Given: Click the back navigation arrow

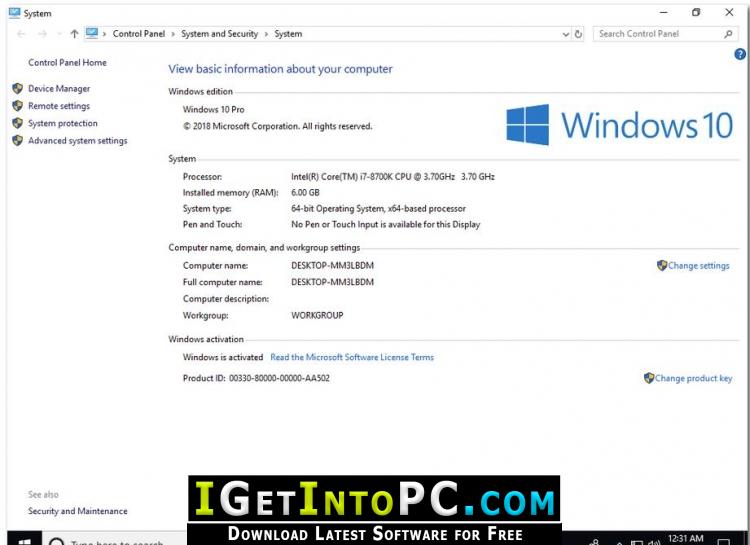Looking at the screenshot, I should [21, 34].
